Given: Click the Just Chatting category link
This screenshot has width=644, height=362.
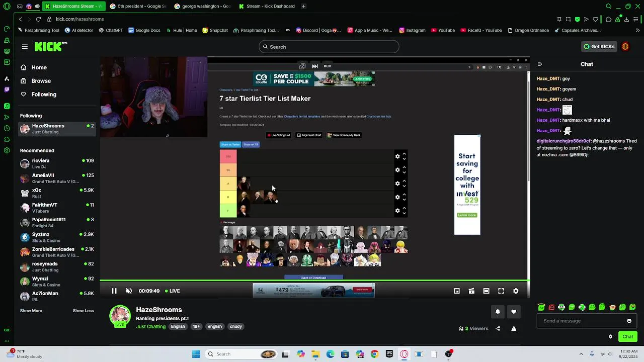Looking at the screenshot, I should 150,326.
